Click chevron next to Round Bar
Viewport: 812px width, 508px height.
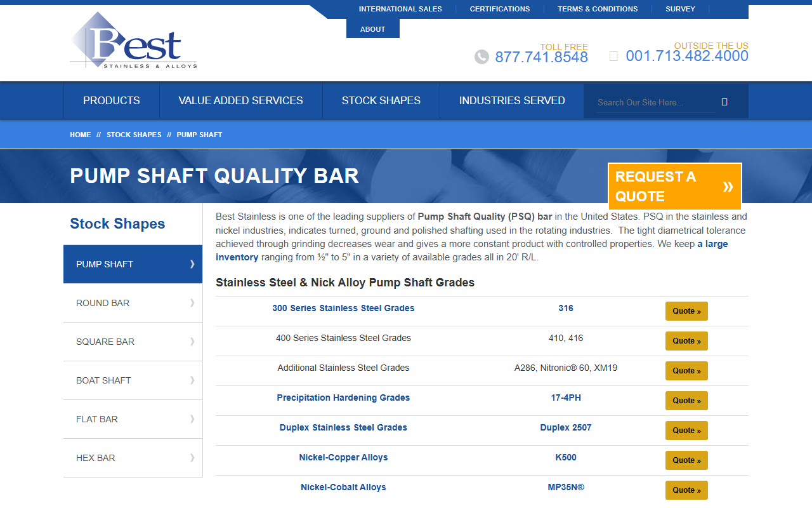192,303
